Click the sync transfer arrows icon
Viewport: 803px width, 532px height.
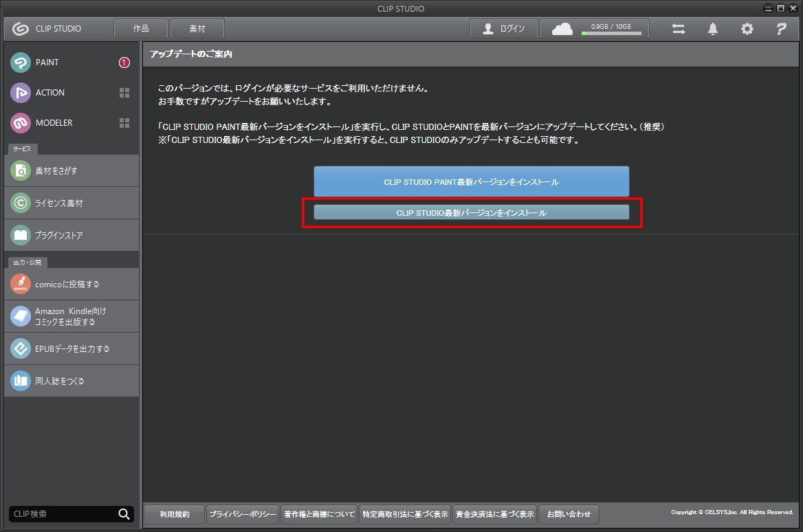679,29
